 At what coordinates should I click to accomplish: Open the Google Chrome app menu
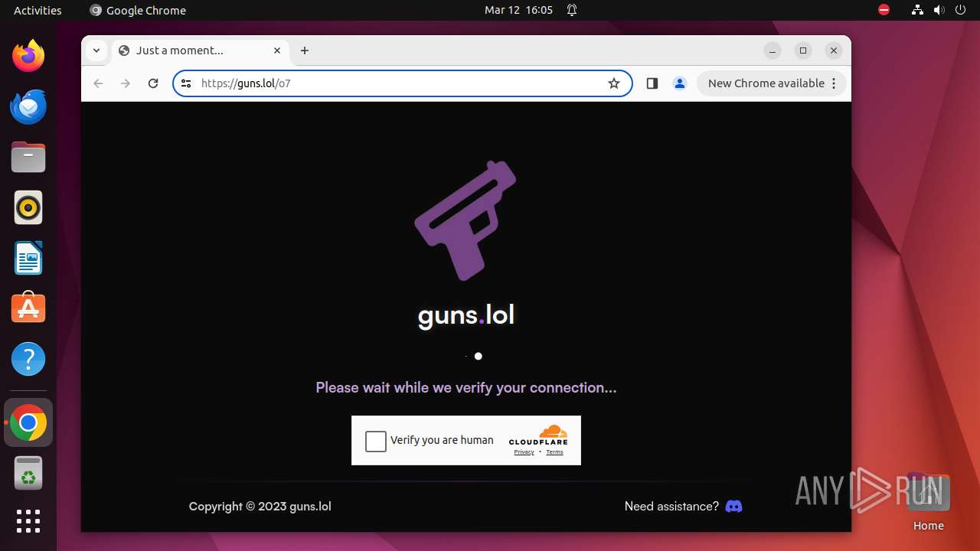(138, 10)
